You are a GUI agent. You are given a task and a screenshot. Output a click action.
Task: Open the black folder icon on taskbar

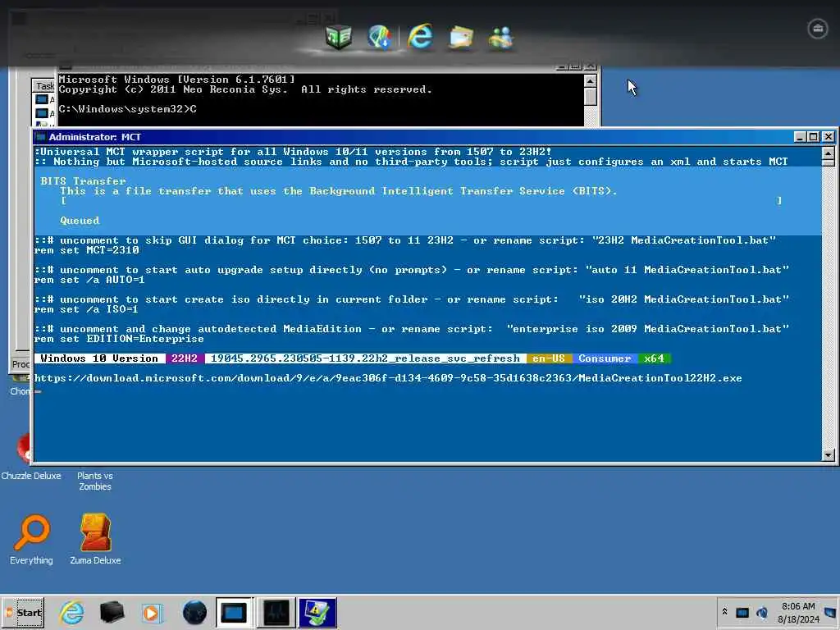112,612
